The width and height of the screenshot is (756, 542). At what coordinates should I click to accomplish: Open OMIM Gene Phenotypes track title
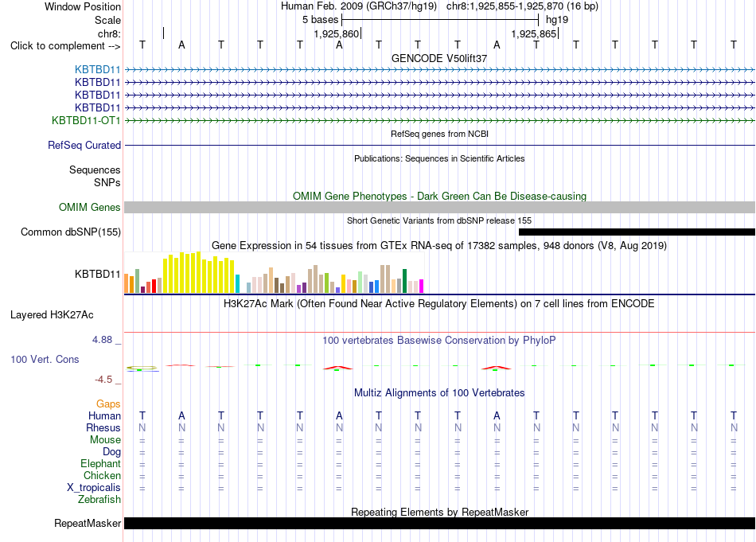[439, 197]
